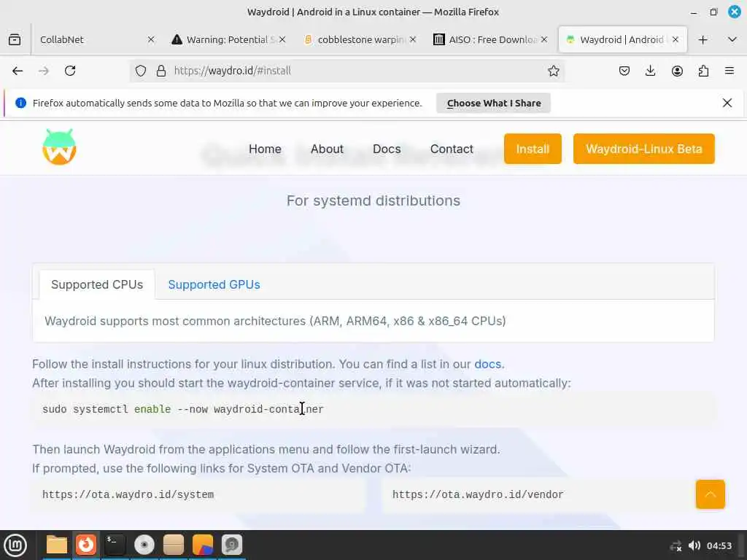The image size is (747, 560).
Task: Open the Files folder in taskbar
Action: coord(57,545)
